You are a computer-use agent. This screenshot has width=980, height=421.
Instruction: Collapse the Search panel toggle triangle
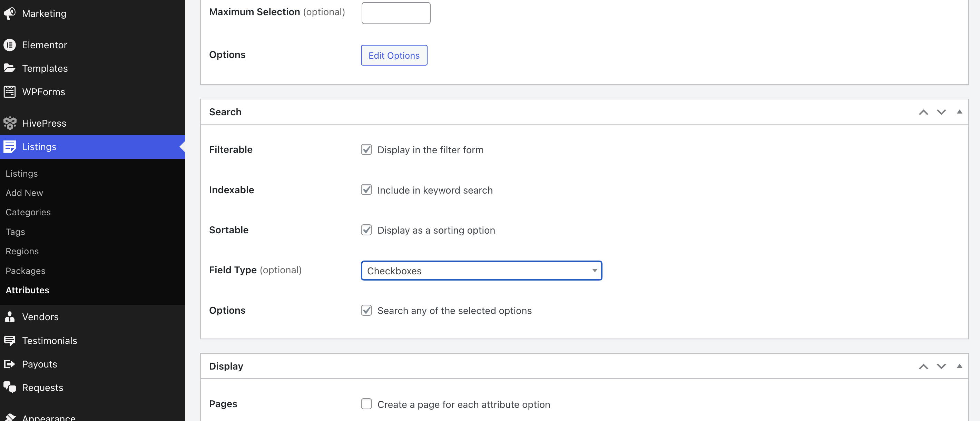pyautogui.click(x=959, y=112)
